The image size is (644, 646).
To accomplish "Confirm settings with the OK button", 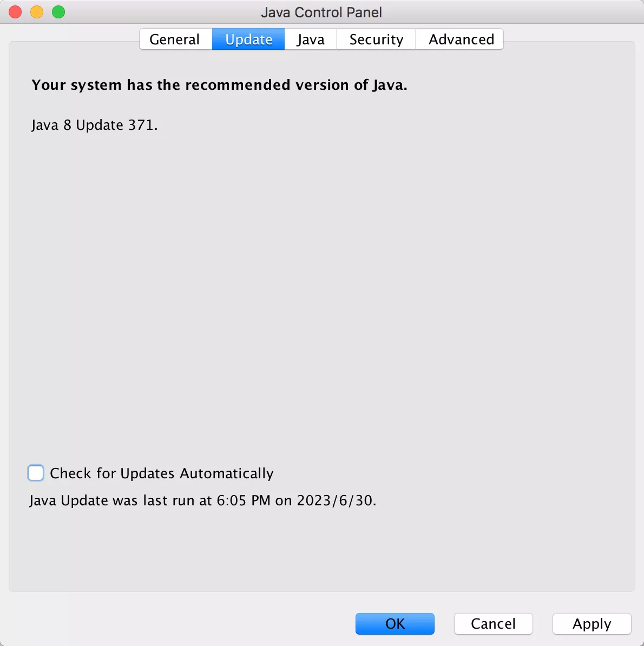I will (x=395, y=624).
